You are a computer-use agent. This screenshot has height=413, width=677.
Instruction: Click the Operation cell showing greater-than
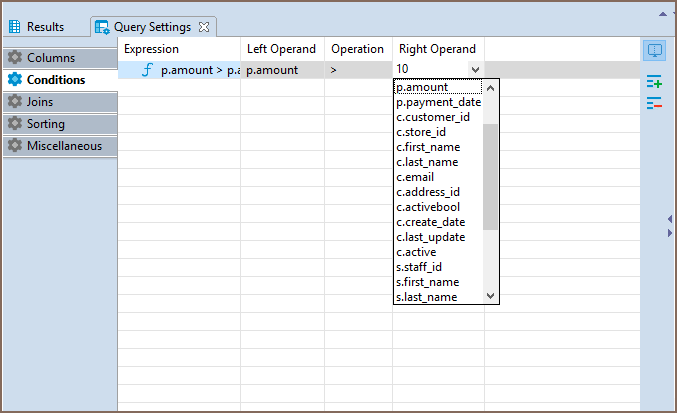[356, 70]
